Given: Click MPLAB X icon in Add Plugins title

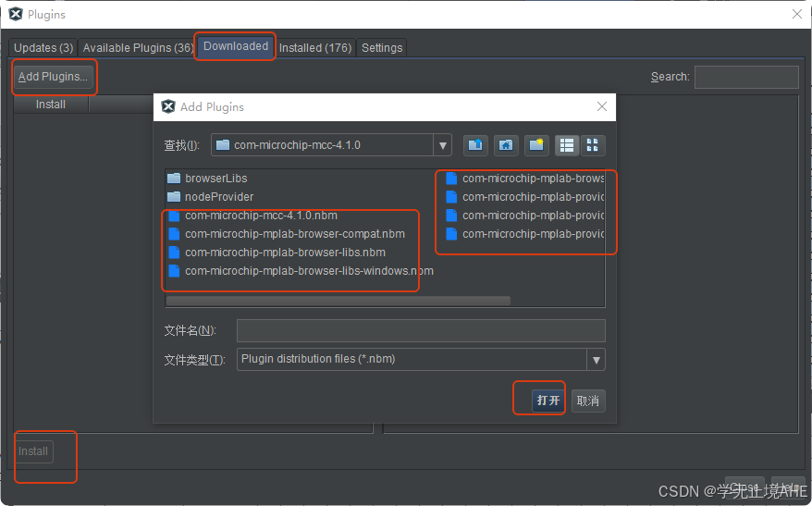Looking at the screenshot, I should (x=168, y=106).
